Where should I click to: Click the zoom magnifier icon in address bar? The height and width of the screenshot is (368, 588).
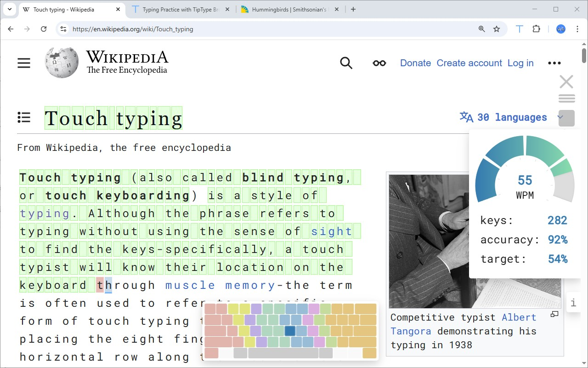(481, 29)
